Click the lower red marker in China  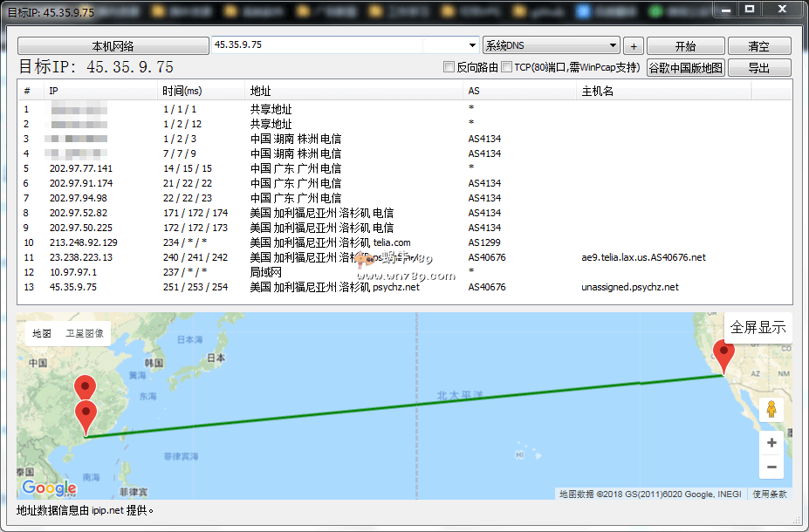86,416
